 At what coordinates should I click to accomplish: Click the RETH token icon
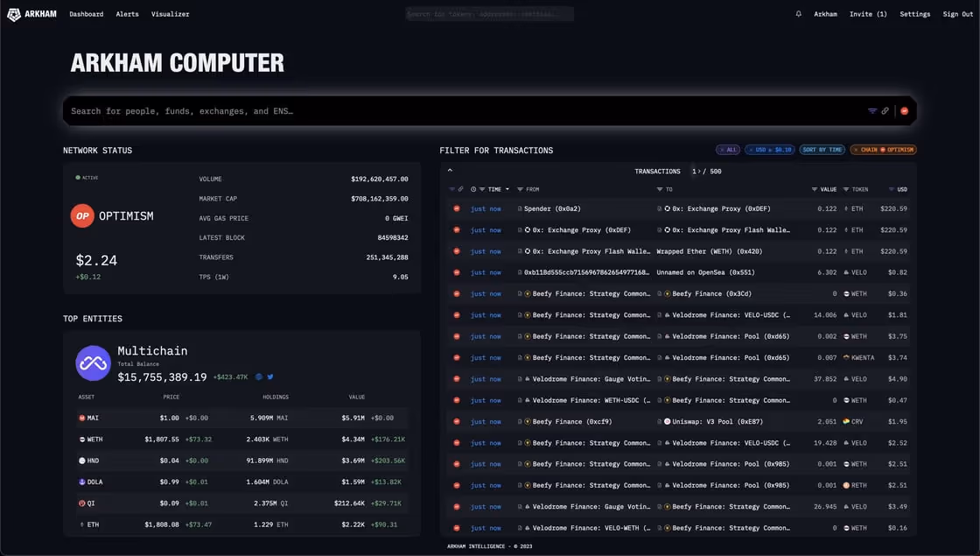846,485
